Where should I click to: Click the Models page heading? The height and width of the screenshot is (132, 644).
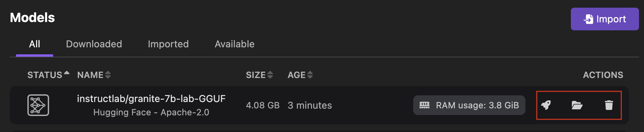point(32,18)
